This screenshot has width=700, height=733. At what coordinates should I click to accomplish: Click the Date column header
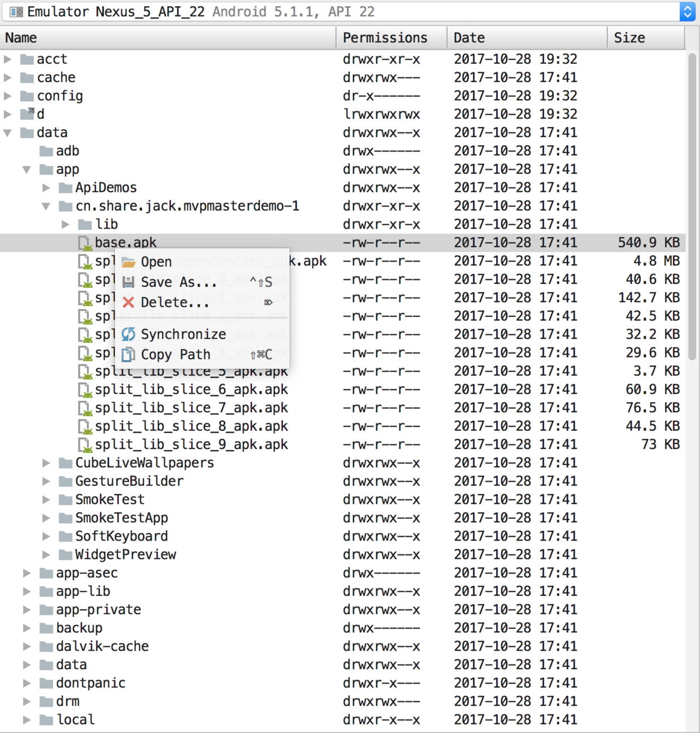pos(527,38)
